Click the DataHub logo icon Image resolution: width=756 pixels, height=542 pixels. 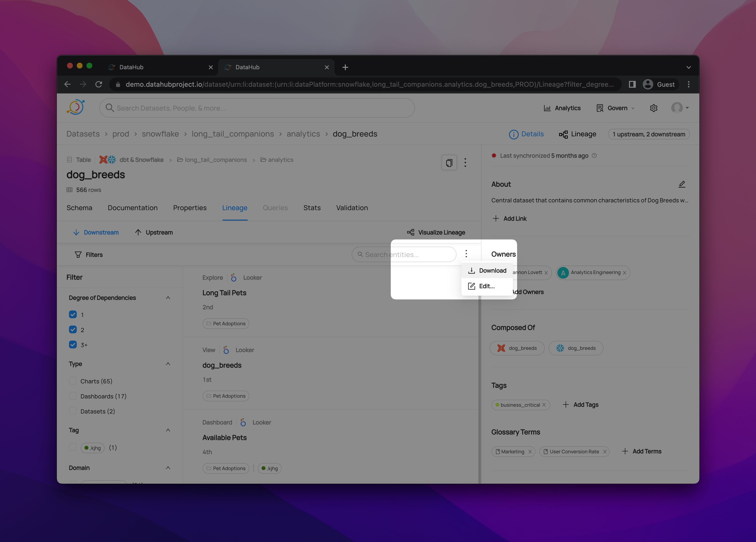76,107
